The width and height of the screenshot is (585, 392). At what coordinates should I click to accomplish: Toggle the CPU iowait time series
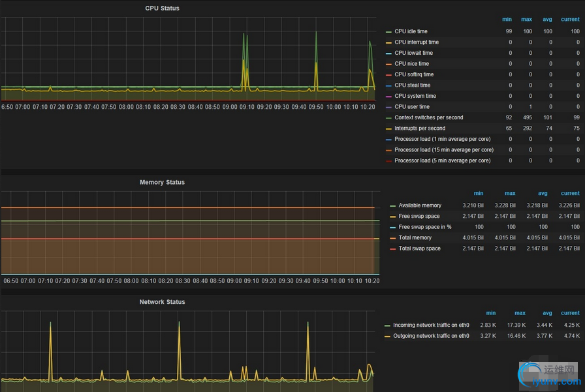coord(413,53)
